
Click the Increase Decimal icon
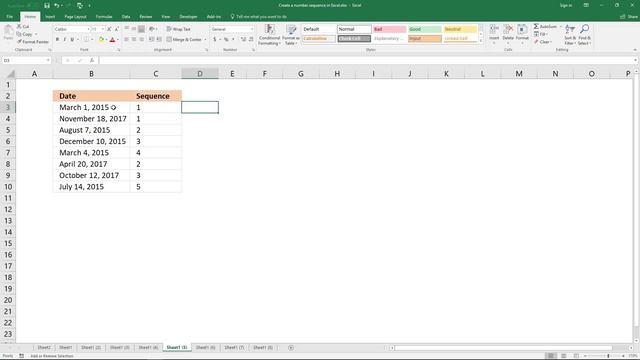(x=243, y=40)
